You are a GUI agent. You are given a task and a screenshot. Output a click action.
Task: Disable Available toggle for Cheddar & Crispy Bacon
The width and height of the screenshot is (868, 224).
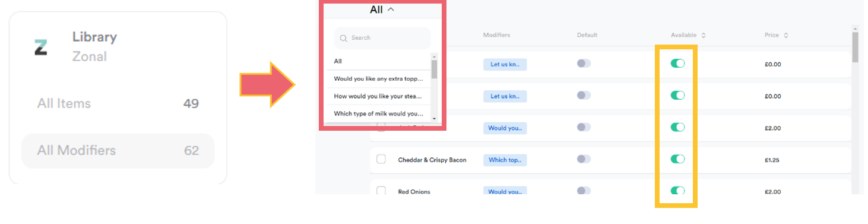click(x=677, y=159)
